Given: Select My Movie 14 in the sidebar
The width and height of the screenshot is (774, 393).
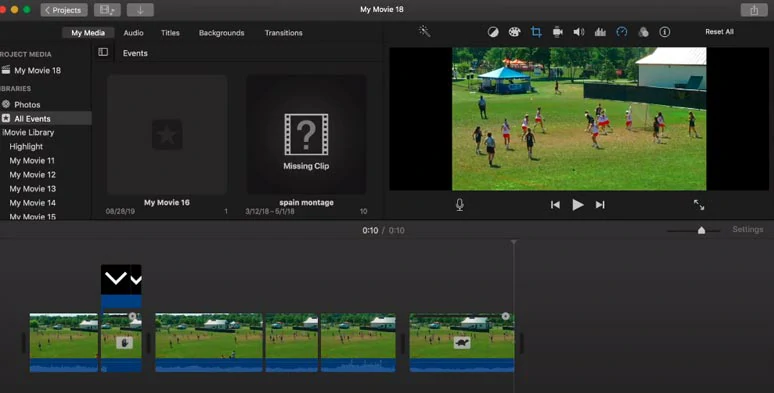Looking at the screenshot, I should tap(33, 203).
